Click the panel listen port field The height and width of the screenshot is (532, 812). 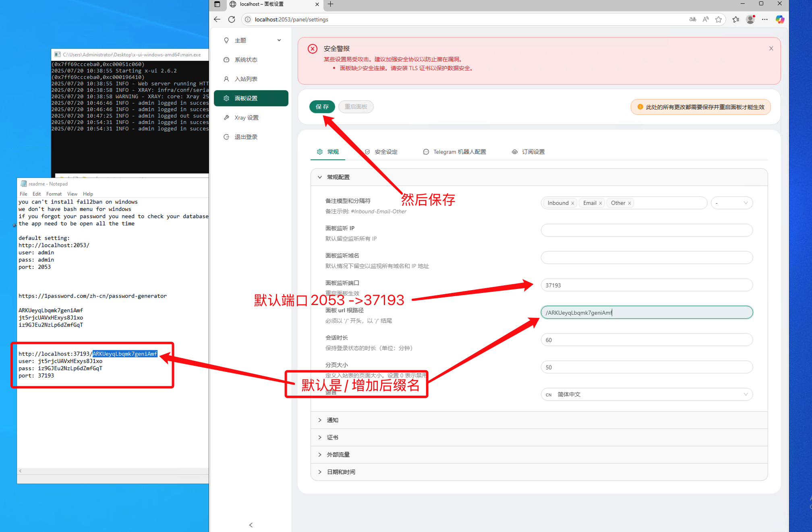(x=646, y=285)
